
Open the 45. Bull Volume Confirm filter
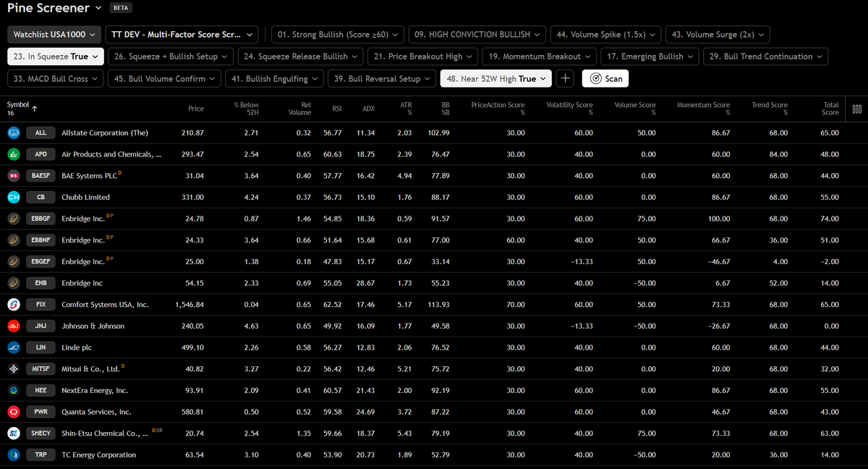coord(165,78)
